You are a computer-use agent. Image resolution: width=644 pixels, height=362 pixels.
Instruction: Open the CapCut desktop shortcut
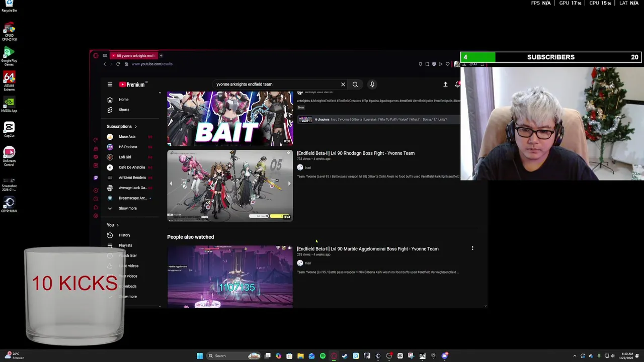[9, 130]
